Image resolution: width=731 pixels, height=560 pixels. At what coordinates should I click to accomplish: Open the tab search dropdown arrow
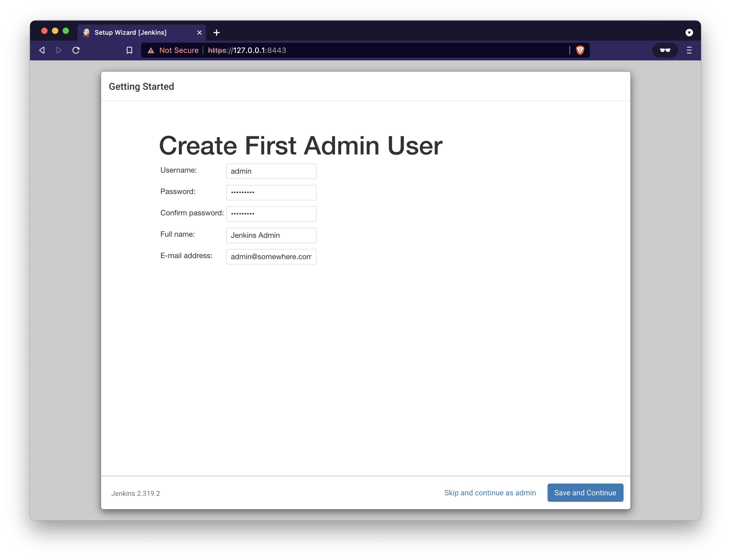coord(689,33)
